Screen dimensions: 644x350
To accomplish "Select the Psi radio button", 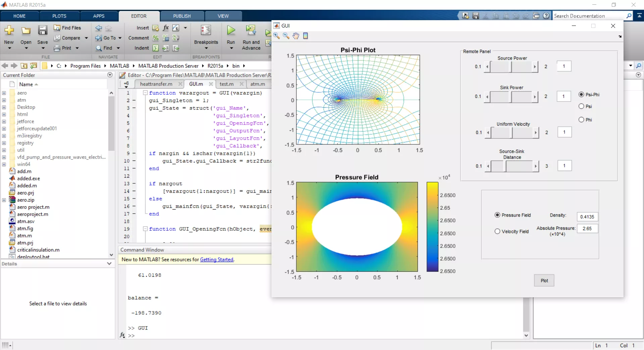I will (x=581, y=106).
